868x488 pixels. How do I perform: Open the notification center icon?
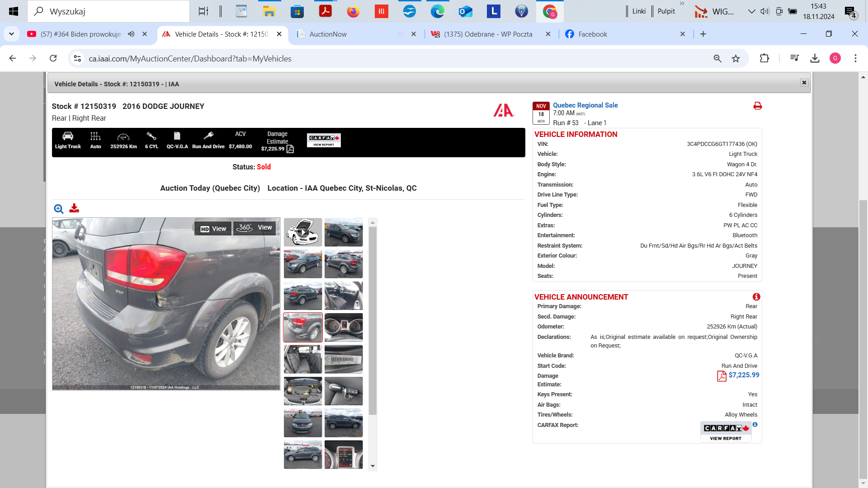851,12
